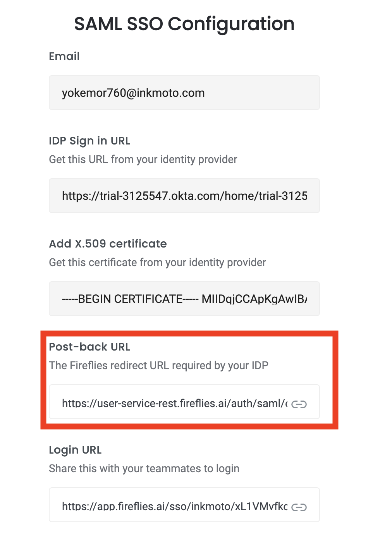This screenshot has width=392, height=533.
Task: Click the BEGIN CERTIFICATE text
Action: (130, 299)
